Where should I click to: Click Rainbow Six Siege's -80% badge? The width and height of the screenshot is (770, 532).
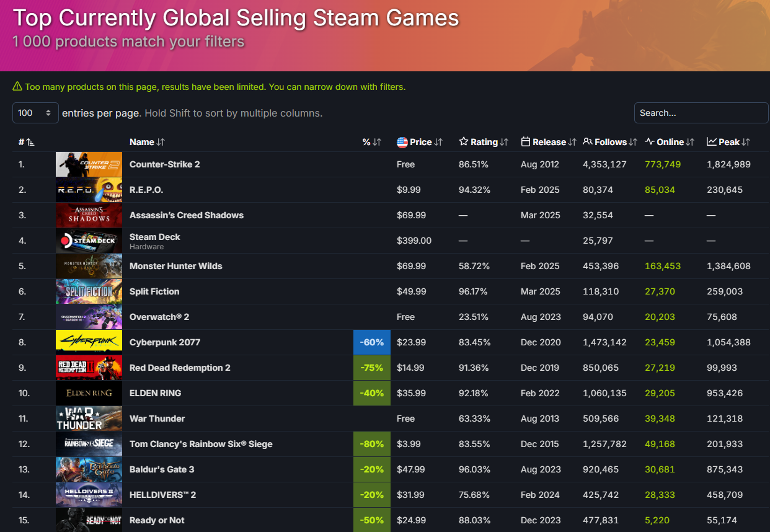point(372,444)
